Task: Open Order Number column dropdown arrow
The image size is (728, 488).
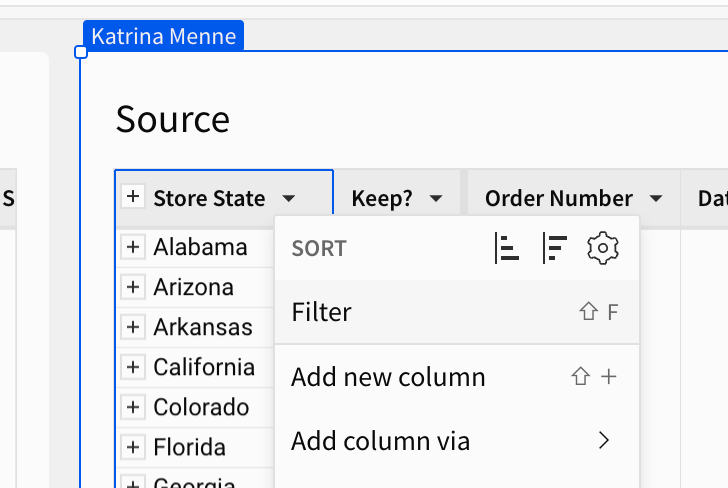Action: [656, 199]
